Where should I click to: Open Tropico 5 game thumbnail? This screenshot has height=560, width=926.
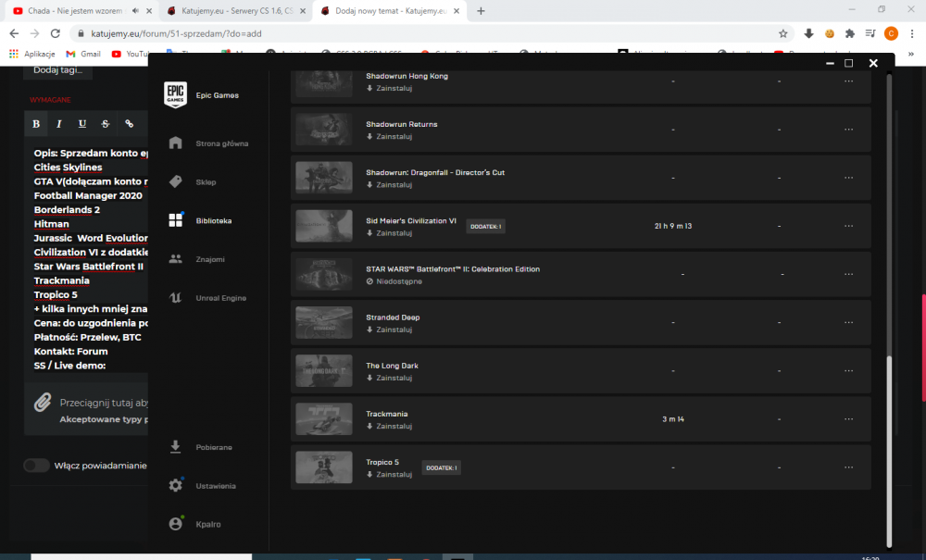click(x=323, y=467)
